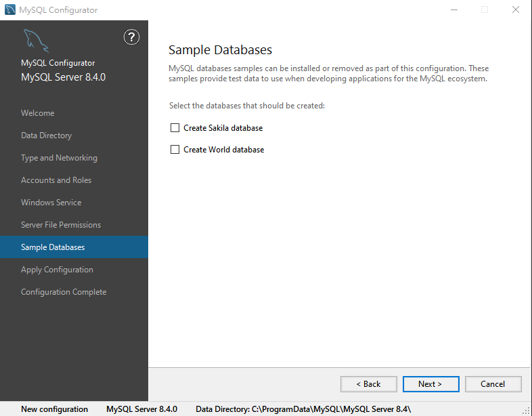Select the Sample Databases step
Screen dimensions: 532x416
tap(74, 247)
